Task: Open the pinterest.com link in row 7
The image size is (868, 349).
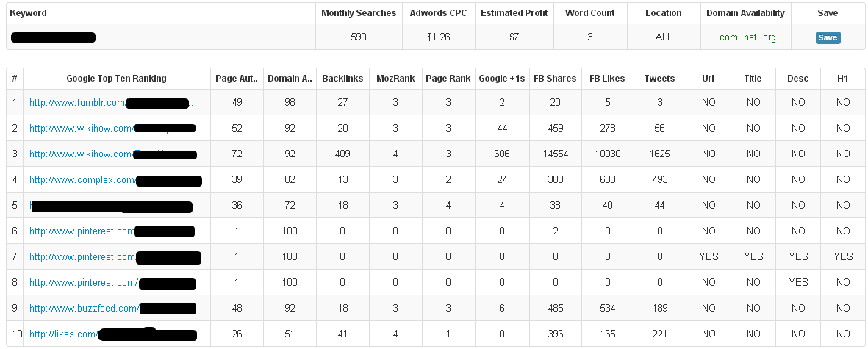Action: pos(115,257)
